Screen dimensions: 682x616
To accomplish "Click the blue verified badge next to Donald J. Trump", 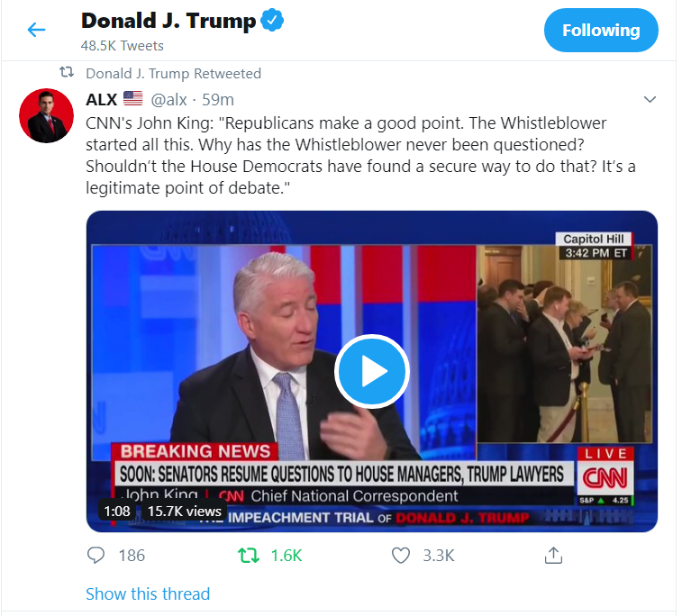I will 272,20.
